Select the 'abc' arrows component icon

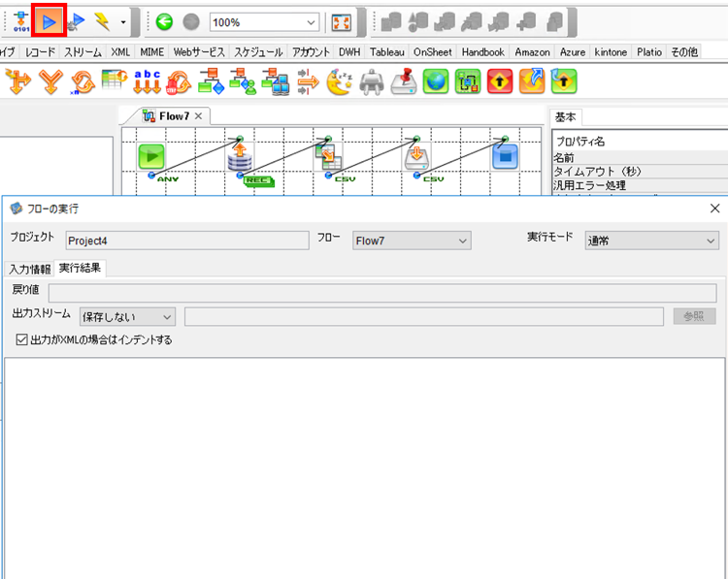pyautogui.click(x=148, y=81)
